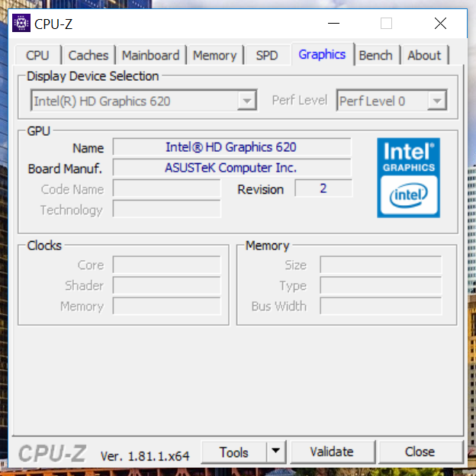Click the 'Board Manuf.' label
The width and height of the screenshot is (476, 476).
pos(65,169)
